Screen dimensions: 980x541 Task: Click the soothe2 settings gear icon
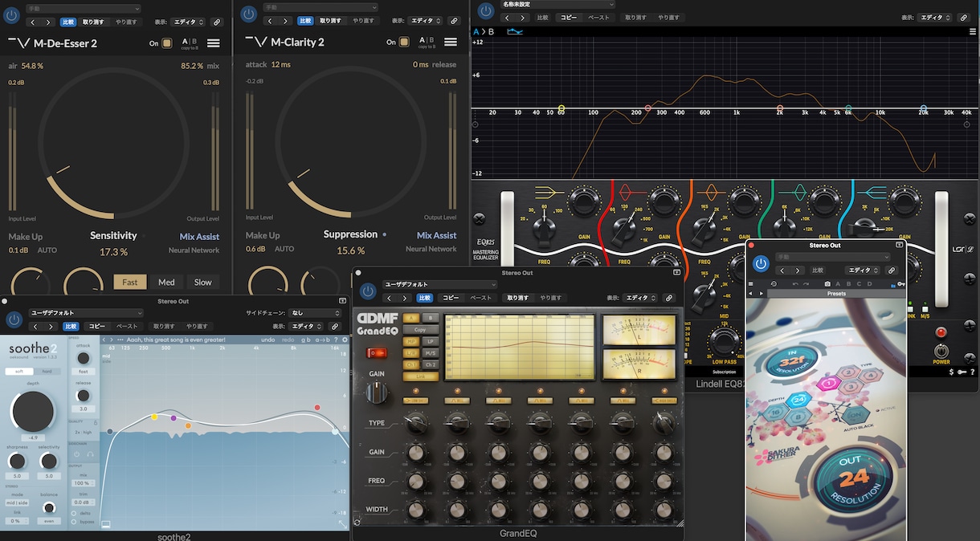345,340
